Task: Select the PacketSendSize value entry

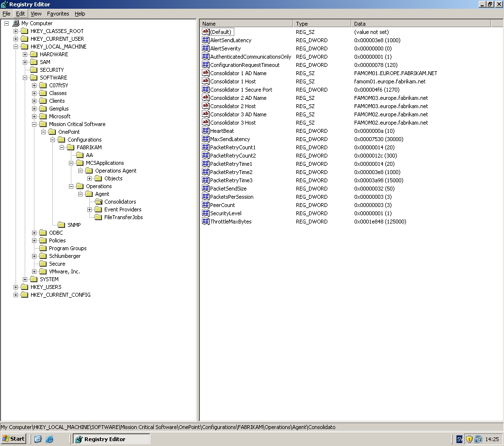Action: (x=228, y=189)
